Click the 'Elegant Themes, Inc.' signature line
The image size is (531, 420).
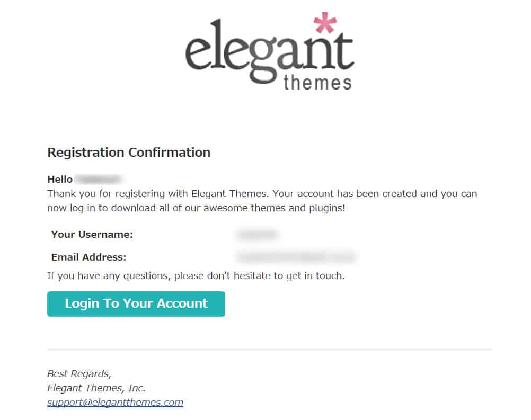(x=96, y=388)
